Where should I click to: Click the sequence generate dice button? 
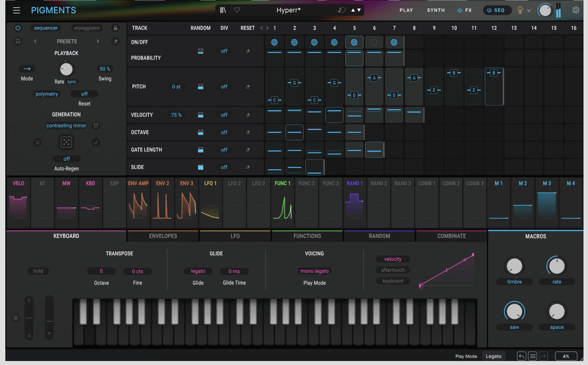(x=66, y=142)
